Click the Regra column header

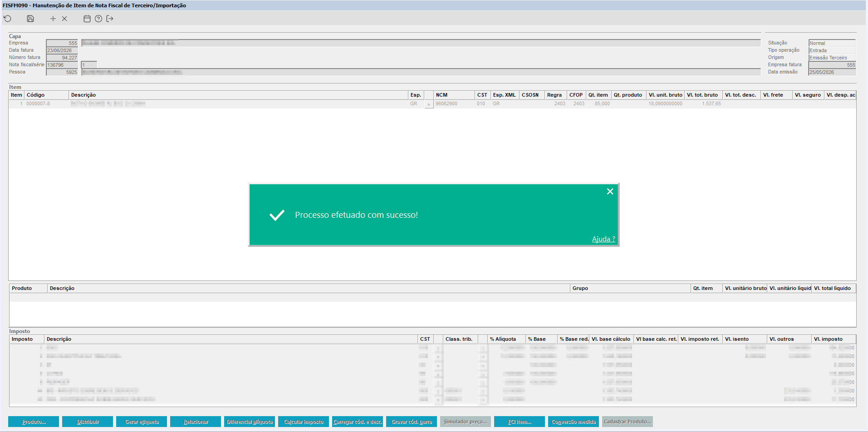555,95
